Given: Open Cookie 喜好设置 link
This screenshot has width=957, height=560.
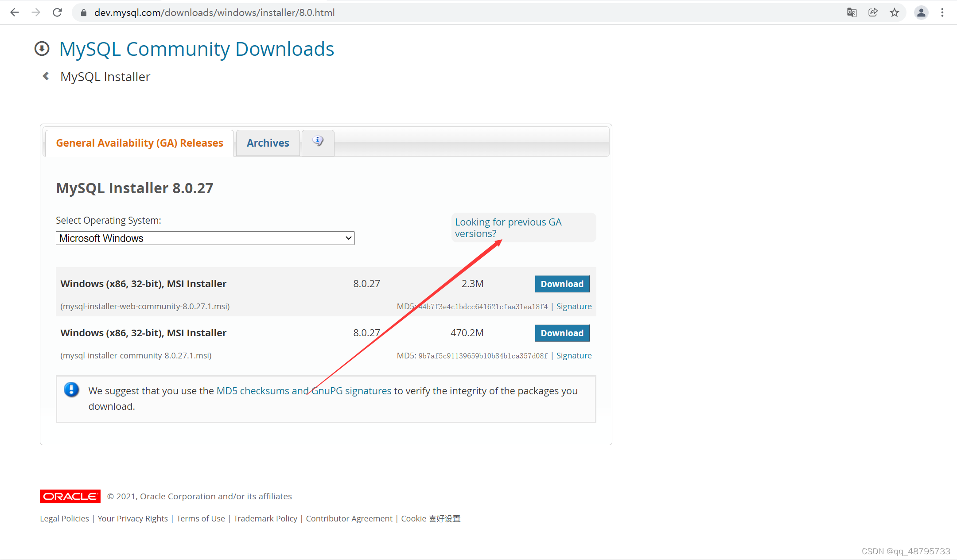Looking at the screenshot, I should (x=431, y=518).
